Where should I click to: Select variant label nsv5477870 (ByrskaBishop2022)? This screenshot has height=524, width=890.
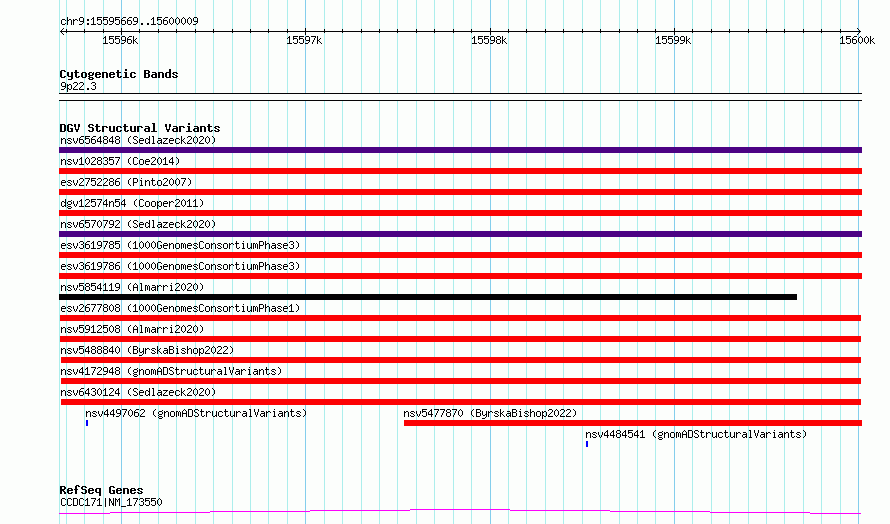click(490, 413)
